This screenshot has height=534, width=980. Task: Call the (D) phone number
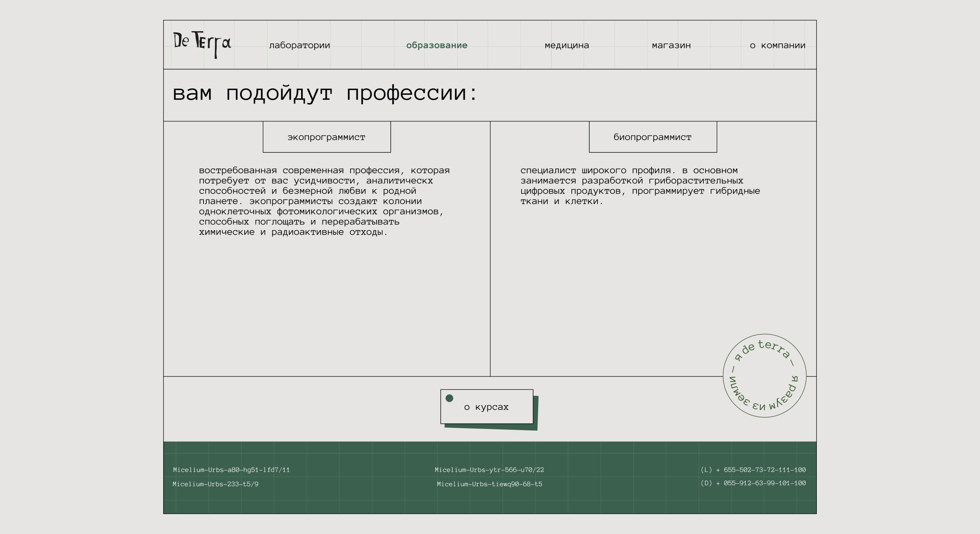(x=753, y=483)
